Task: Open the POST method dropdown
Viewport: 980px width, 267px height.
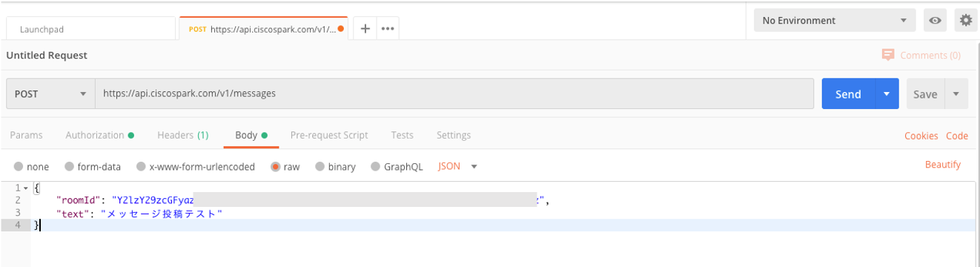Action: click(x=50, y=93)
